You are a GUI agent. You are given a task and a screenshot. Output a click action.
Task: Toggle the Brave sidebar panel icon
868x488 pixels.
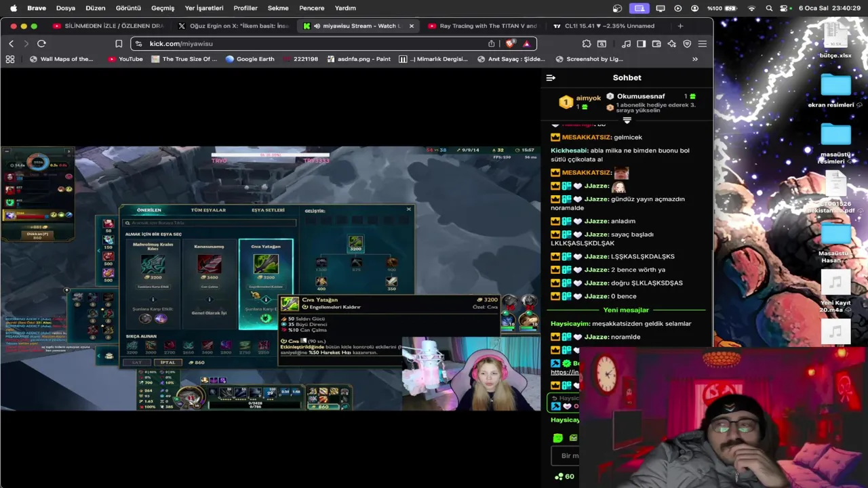tap(641, 43)
